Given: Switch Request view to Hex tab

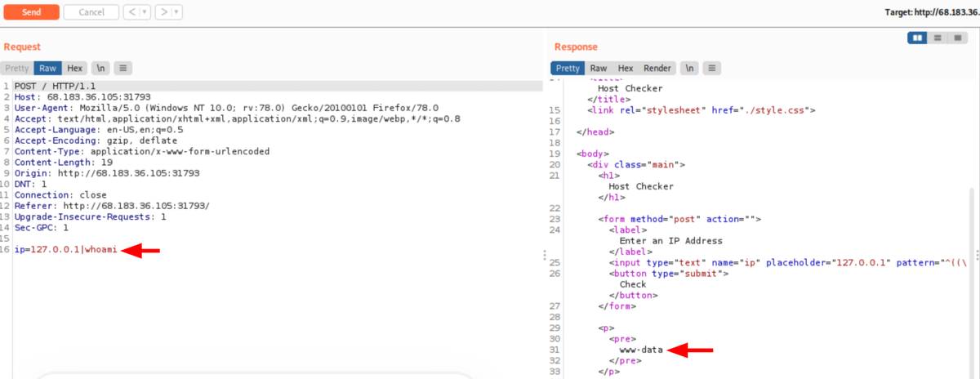Looking at the screenshot, I should click(x=74, y=69).
